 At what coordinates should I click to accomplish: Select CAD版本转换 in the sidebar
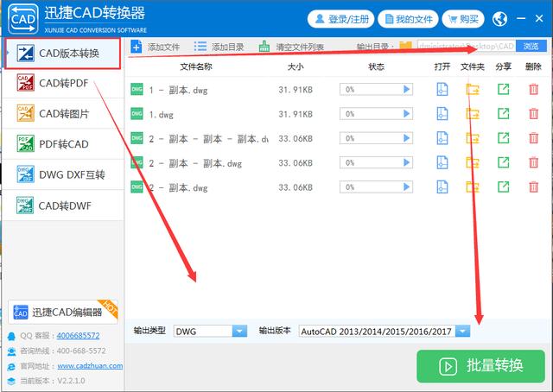pos(63,54)
